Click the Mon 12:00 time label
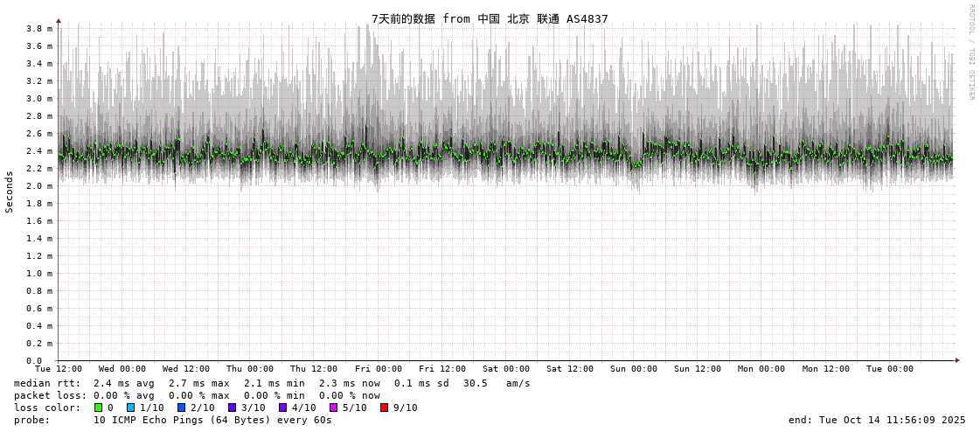980x432 pixels. [x=826, y=369]
